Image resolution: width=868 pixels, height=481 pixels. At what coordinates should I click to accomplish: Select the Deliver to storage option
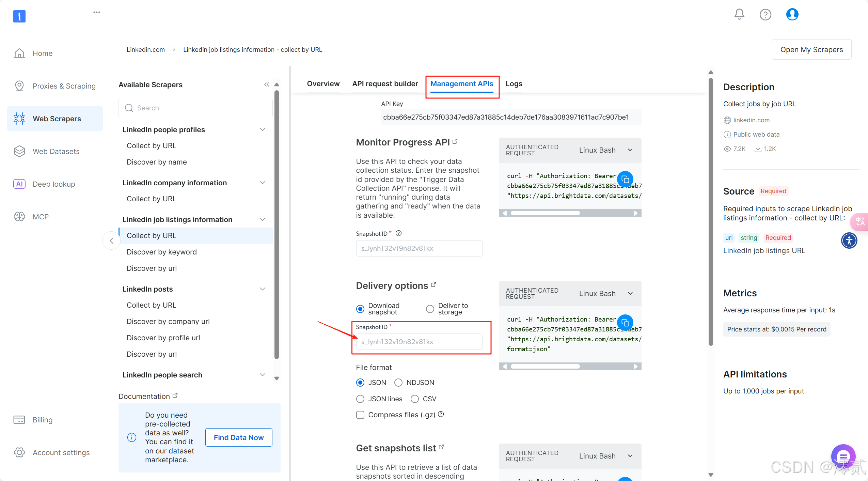click(x=430, y=309)
